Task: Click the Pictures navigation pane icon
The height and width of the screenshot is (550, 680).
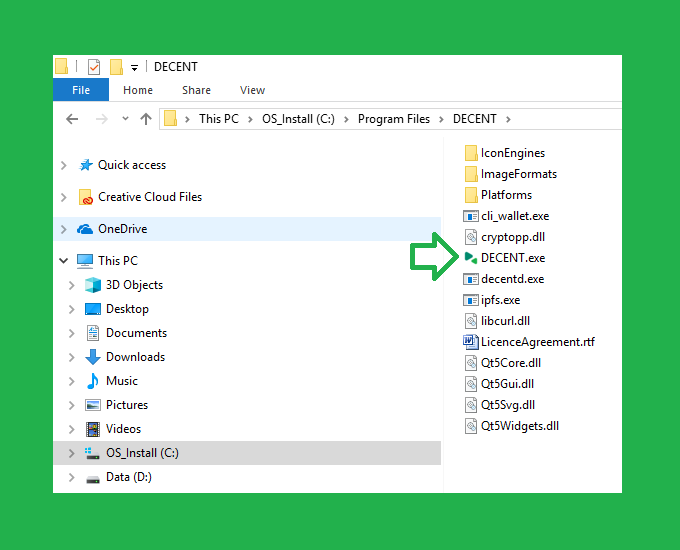Action: coord(93,405)
